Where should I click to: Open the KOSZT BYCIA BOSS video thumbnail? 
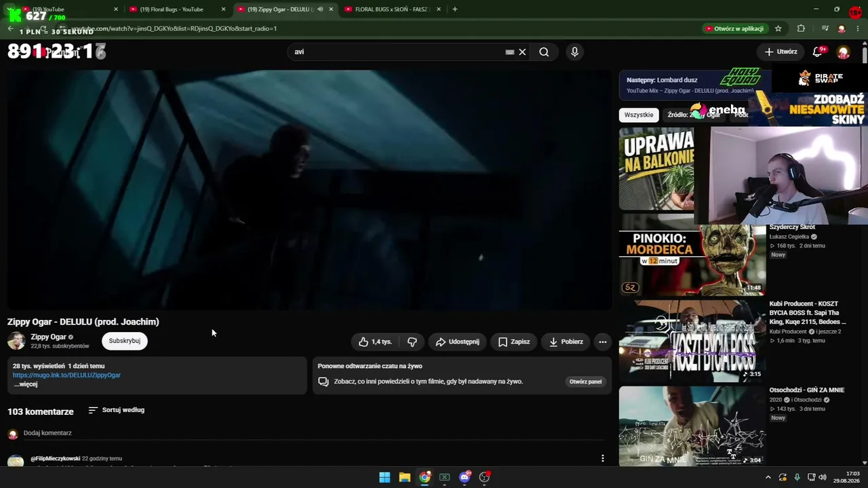692,341
